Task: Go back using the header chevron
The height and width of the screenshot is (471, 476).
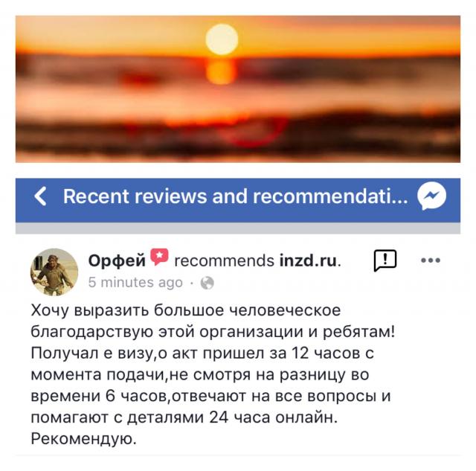Action: (41, 196)
